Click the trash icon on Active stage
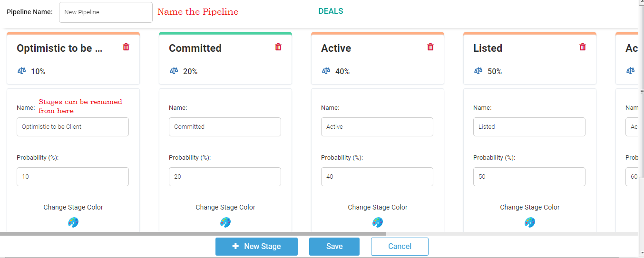The height and width of the screenshot is (258, 644). pyautogui.click(x=430, y=47)
